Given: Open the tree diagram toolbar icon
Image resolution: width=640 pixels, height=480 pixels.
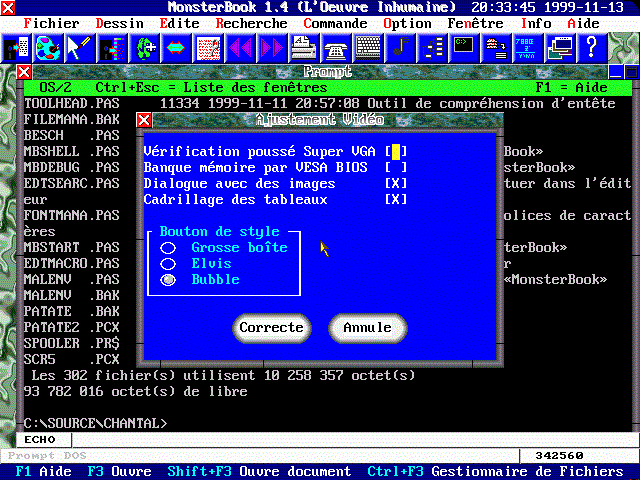Looking at the screenshot, I should click(432, 48).
